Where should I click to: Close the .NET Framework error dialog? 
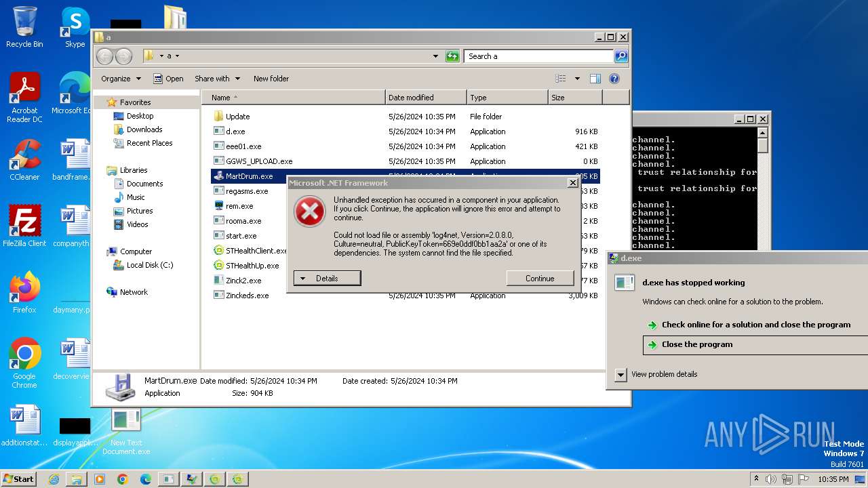click(572, 183)
